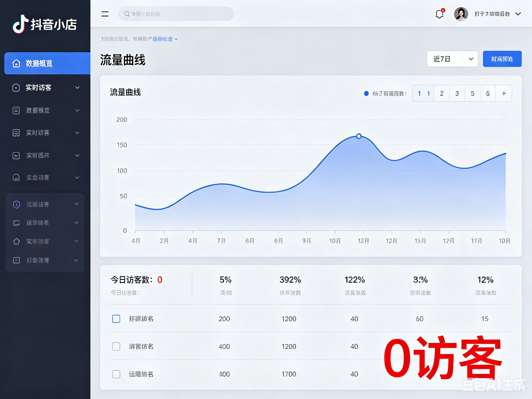Expand the grey 数据概览 chevron
The height and width of the screenshot is (399, 532).
[77, 110]
